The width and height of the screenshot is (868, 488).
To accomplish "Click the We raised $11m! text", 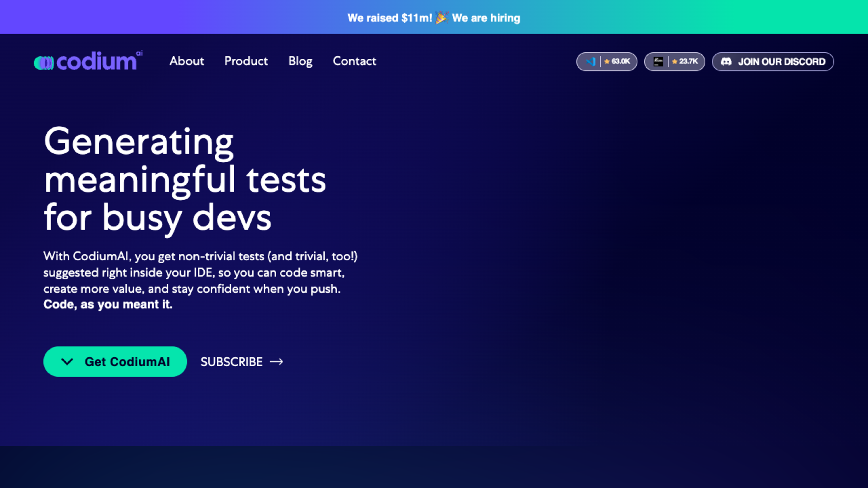I will click(x=390, y=18).
